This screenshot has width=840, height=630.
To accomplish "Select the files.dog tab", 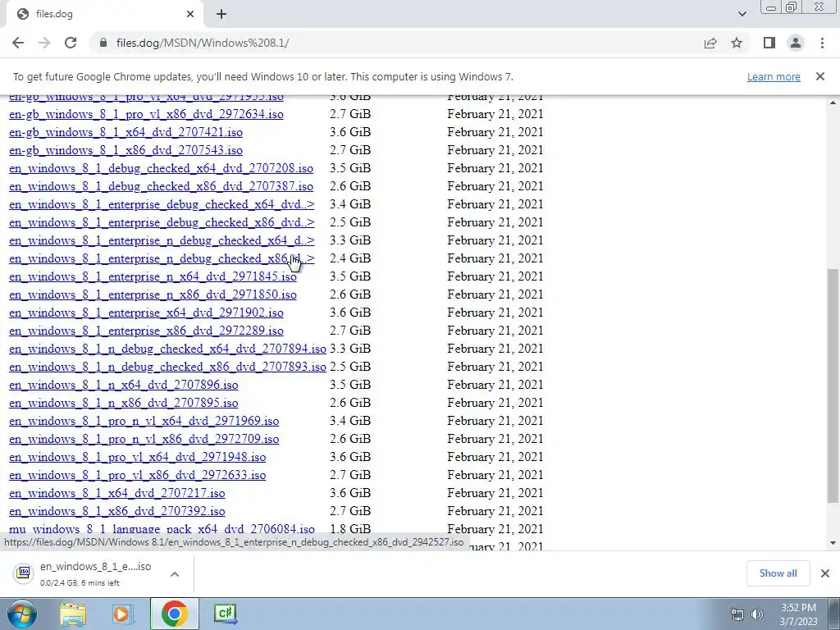I will point(104,14).
